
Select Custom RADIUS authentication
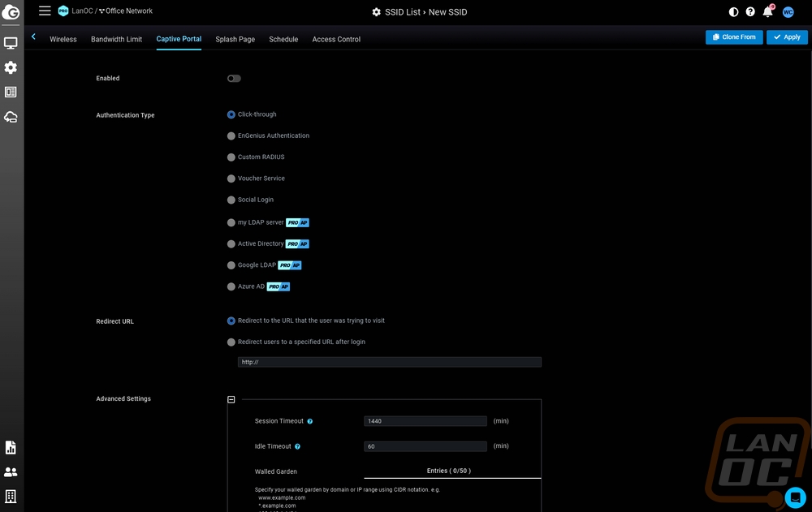(x=231, y=157)
